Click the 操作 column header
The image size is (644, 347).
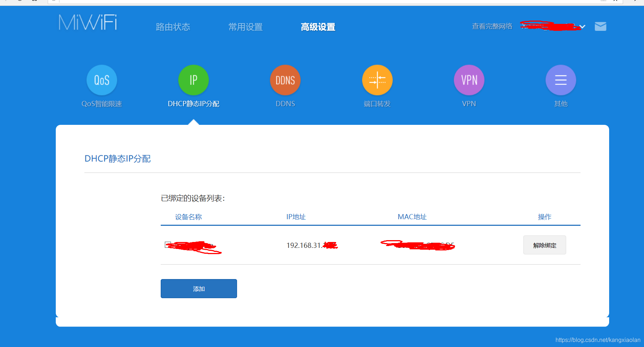(545, 217)
